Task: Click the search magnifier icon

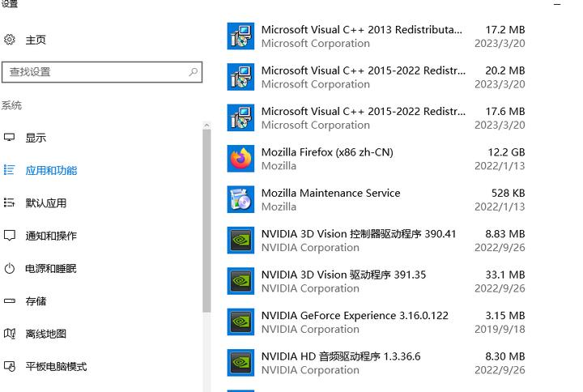Action: [x=193, y=72]
